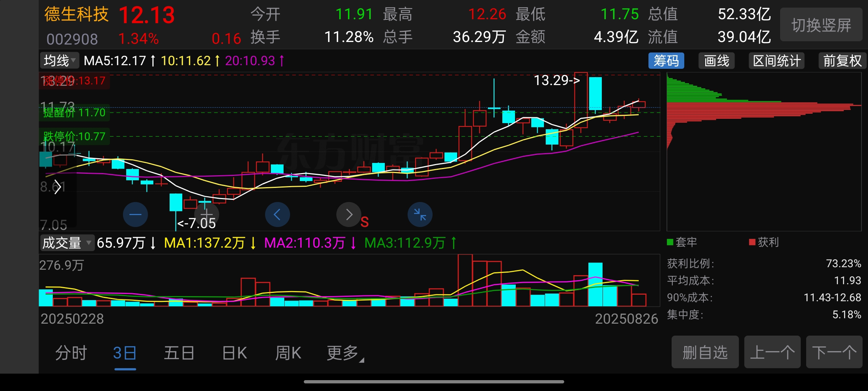The height and width of the screenshot is (391, 868).
Task: Tap the red S sell marker
Action: [365, 222]
